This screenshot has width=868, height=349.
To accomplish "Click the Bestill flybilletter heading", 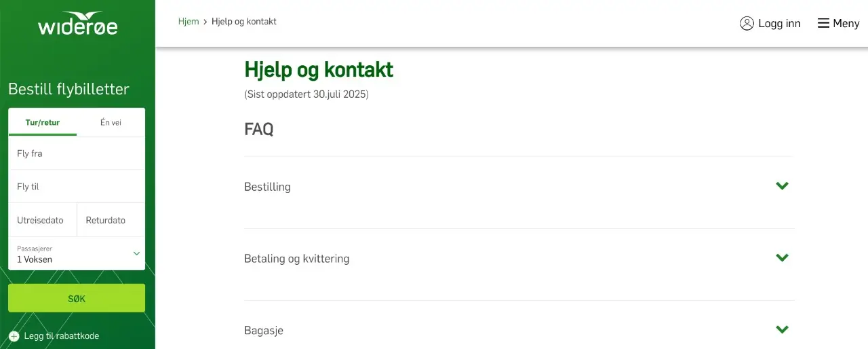I will click(x=68, y=89).
